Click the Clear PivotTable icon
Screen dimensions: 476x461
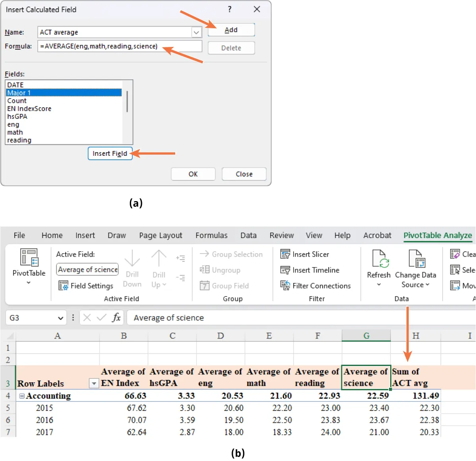455,254
